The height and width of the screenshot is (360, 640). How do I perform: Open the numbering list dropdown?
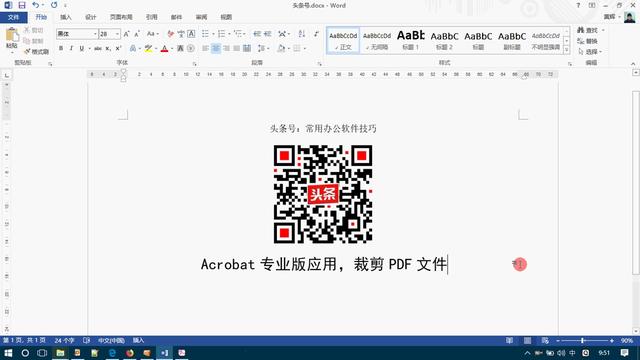click(229, 34)
